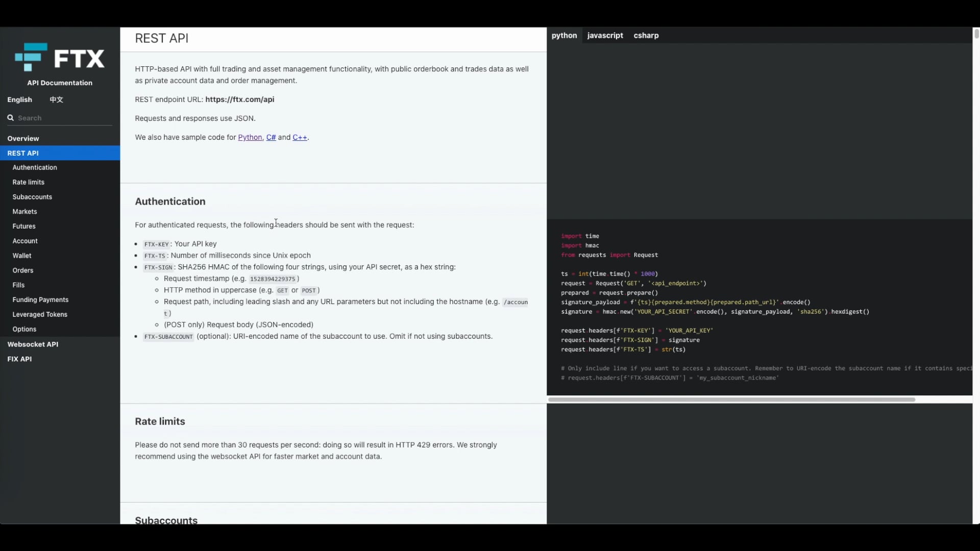Viewport: 980px width, 551px height.
Task: Go to Overview in sidebar
Action: (x=23, y=139)
